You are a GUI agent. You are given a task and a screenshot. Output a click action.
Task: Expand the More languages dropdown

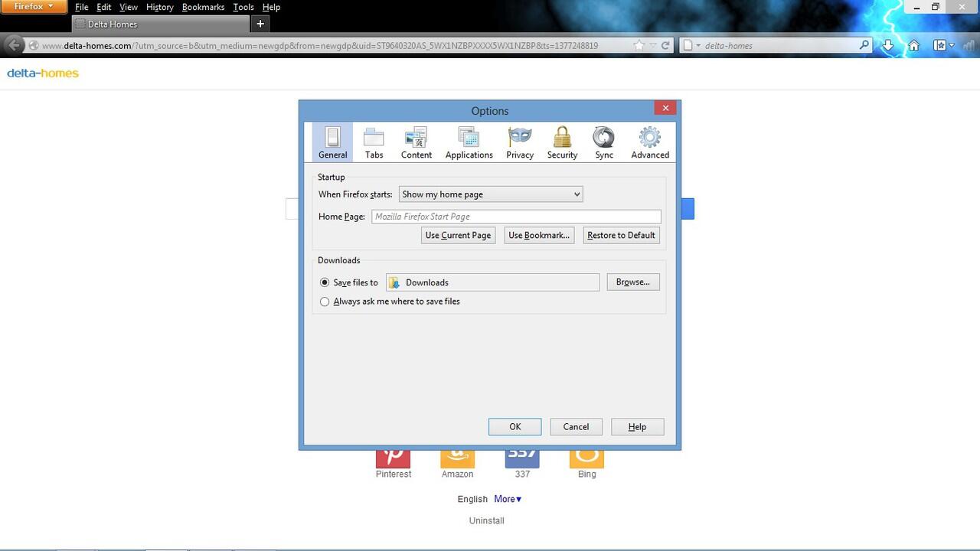tap(508, 499)
